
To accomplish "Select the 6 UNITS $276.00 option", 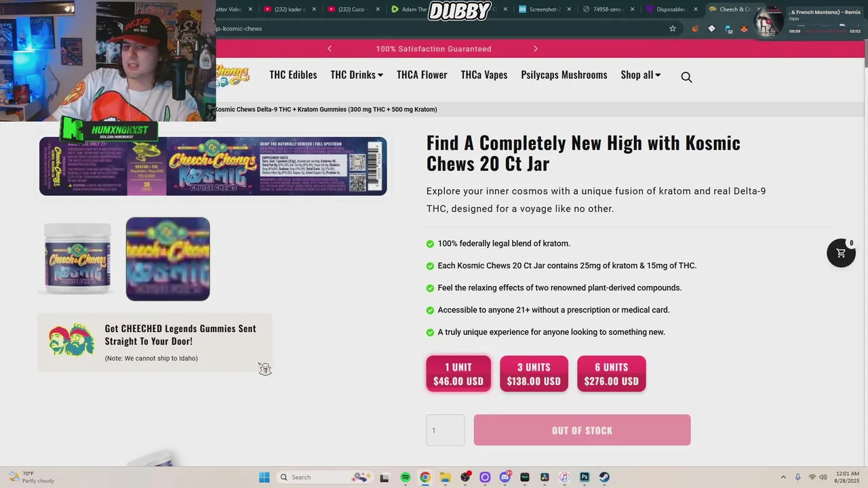I will click(611, 374).
